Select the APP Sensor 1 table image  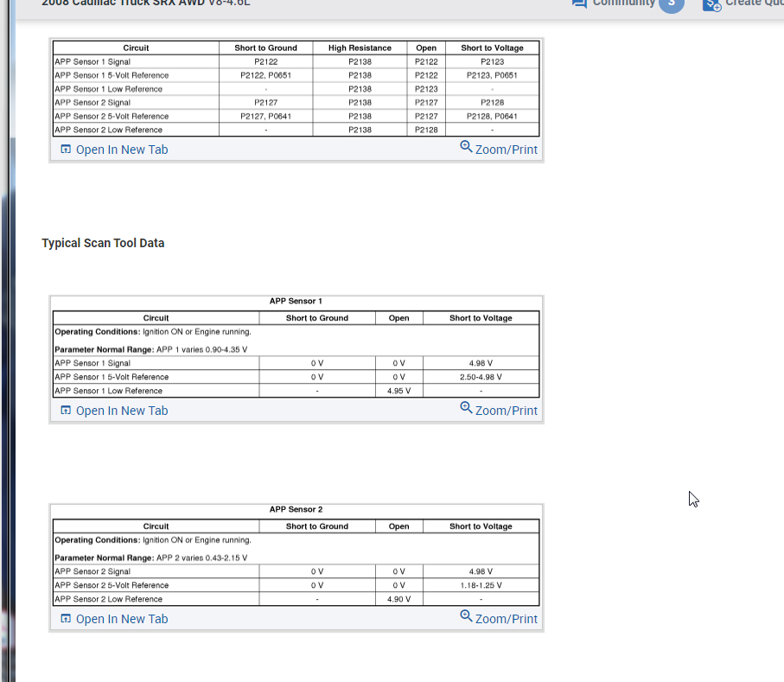[296, 347]
